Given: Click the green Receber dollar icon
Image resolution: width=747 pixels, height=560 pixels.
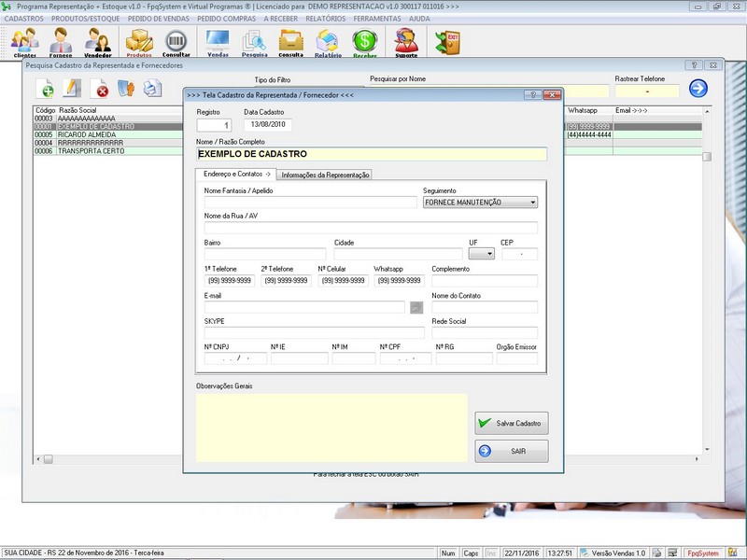Looking at the screenshot, I should click(x=365, y=42).
